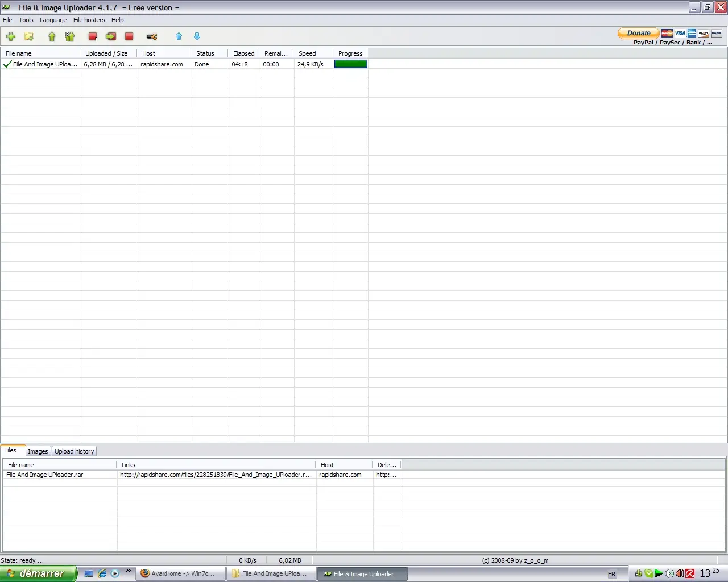Click the Remai... column header

click(x=276, y=53)
